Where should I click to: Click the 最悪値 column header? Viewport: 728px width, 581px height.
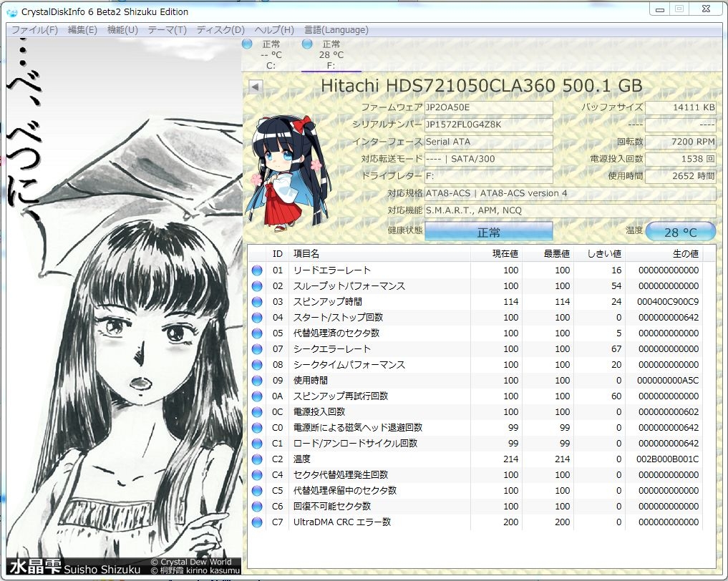[548, 254]
